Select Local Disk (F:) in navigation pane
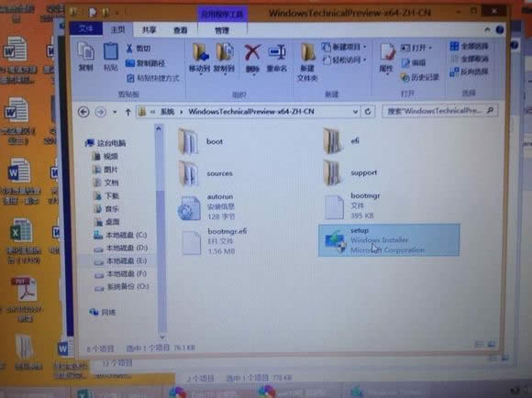Screen dimensions: 532x398 tap(121, 274)
